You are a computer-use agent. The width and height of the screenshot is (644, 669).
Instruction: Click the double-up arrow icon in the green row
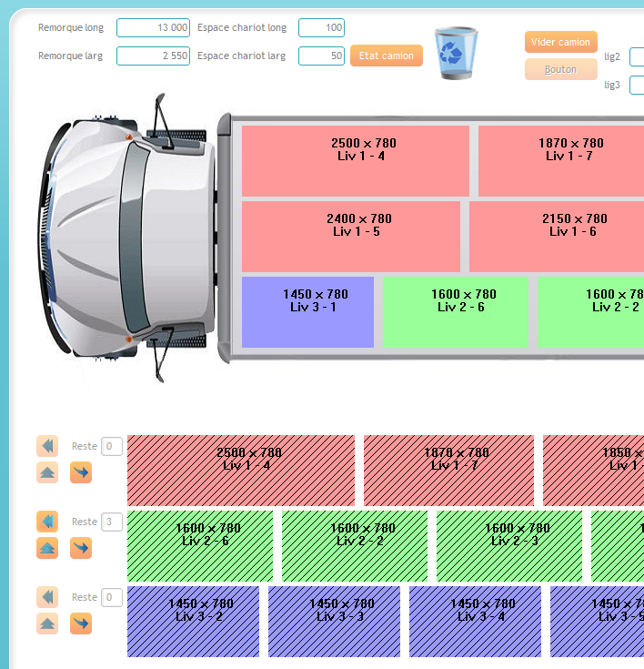(x=47, y=548)
